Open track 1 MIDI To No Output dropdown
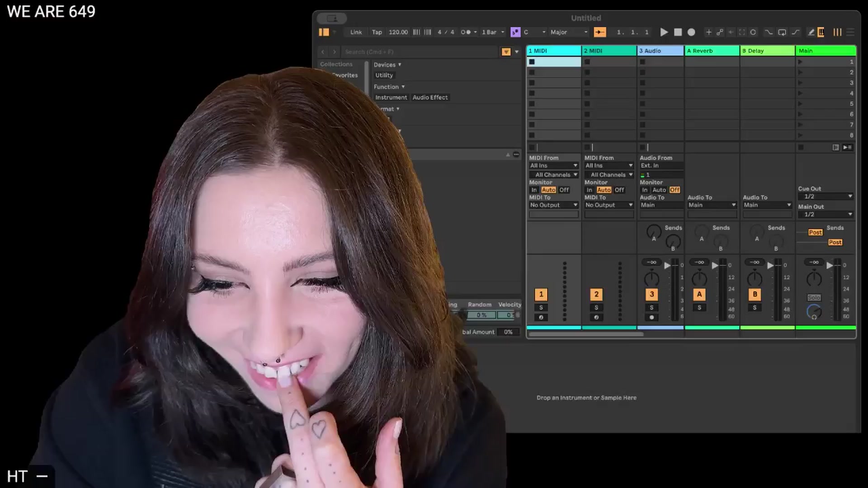 (554, 205)
